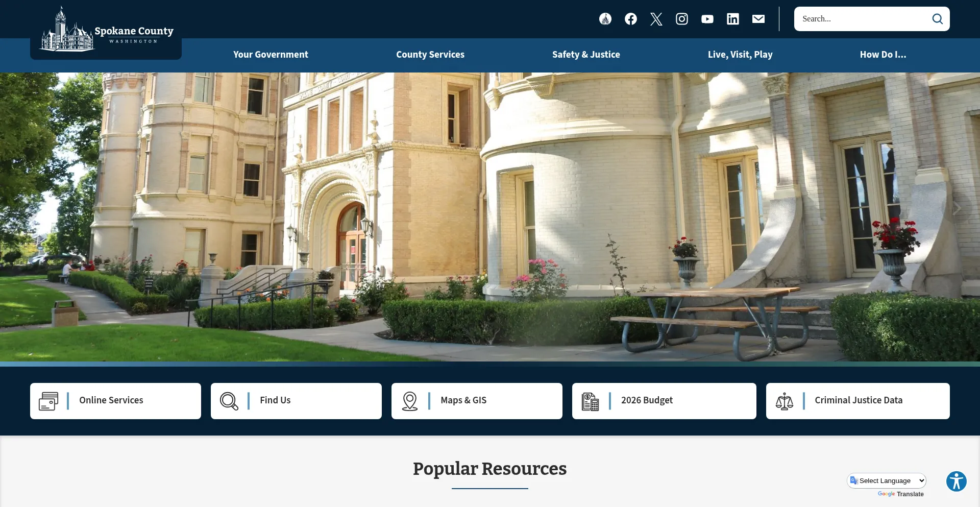This screenshot has width=980, height=507.
Task: Click the email envelope icon
Action: (758, 19)
